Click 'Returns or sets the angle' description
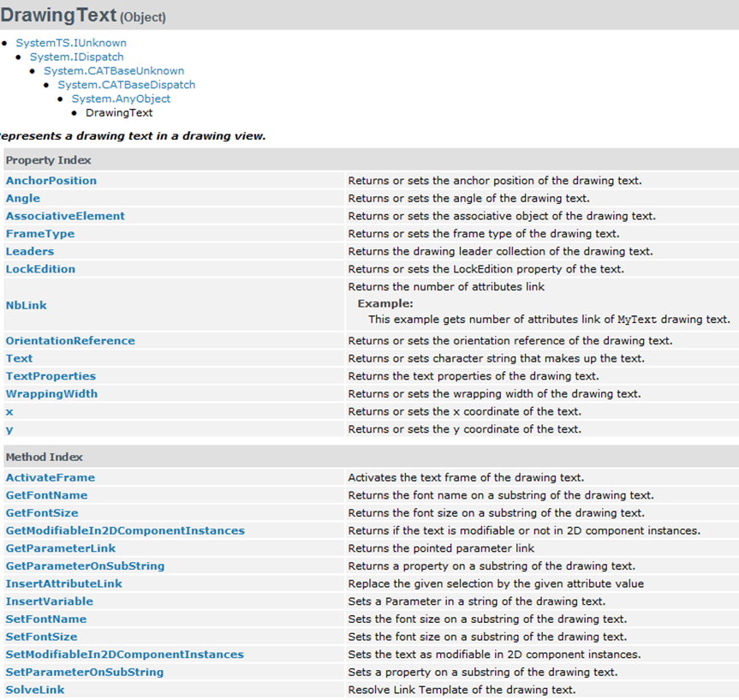The width and height of the screenshot is (739, 700). point(469,199)
